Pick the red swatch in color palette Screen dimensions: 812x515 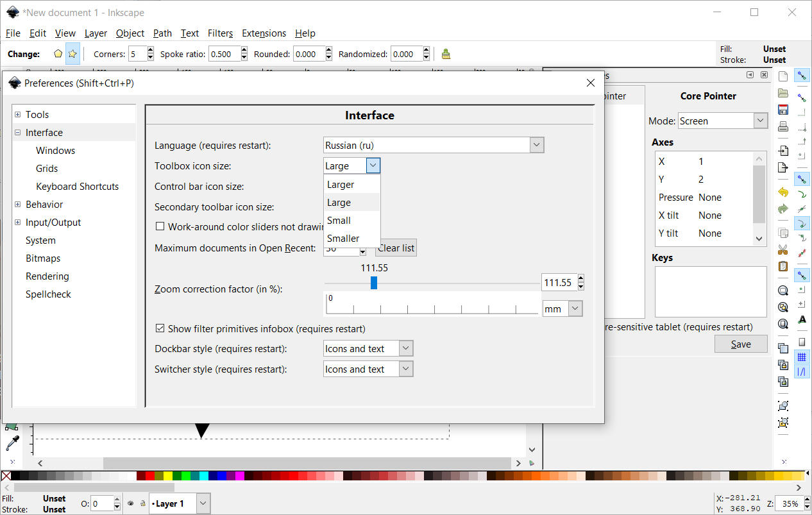[150, 476]
